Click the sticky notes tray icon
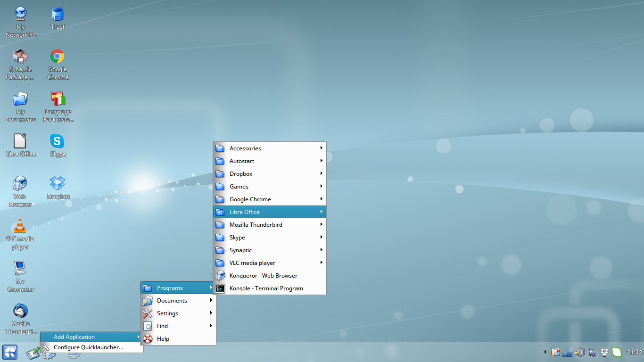 tap(555, 352)
